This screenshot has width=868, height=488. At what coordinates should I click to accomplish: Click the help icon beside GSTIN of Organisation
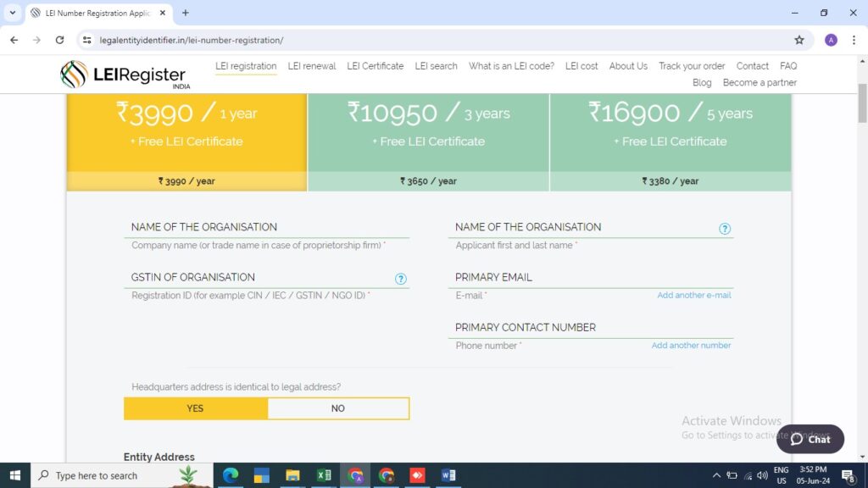[401, 279]
